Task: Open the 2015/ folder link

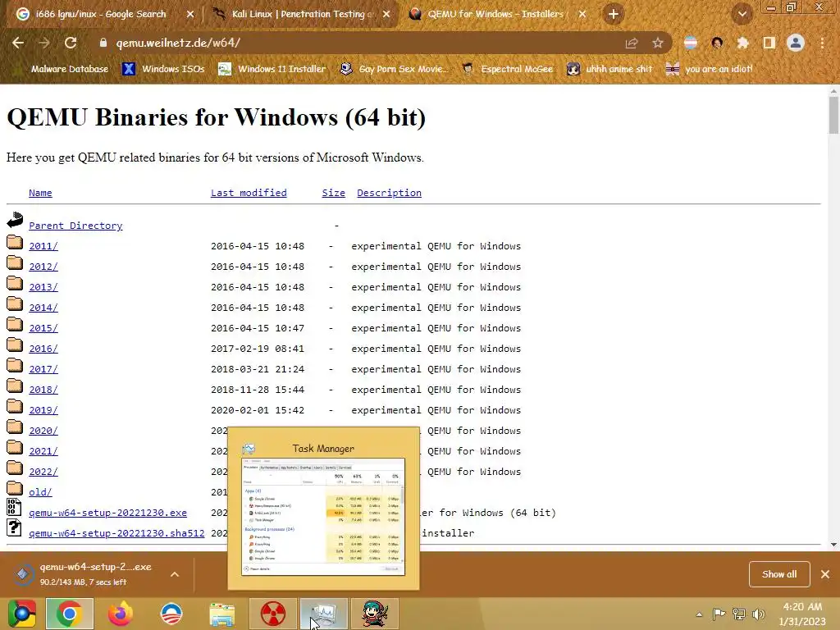Action: point(43,328)
